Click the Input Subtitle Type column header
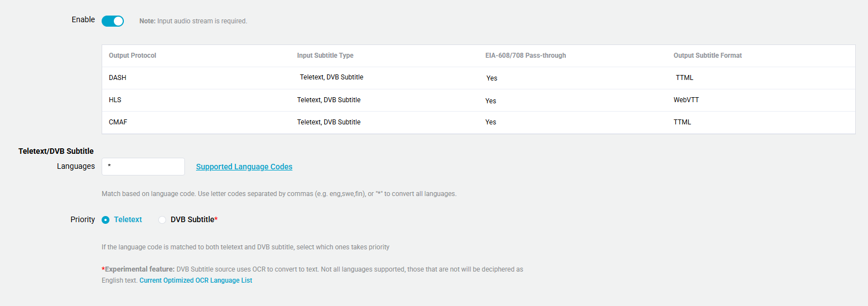 [325, 56]
